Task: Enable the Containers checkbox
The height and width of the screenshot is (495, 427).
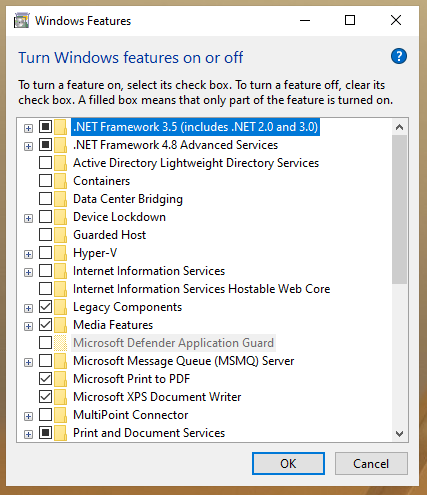Action: [x=45, y=181]
